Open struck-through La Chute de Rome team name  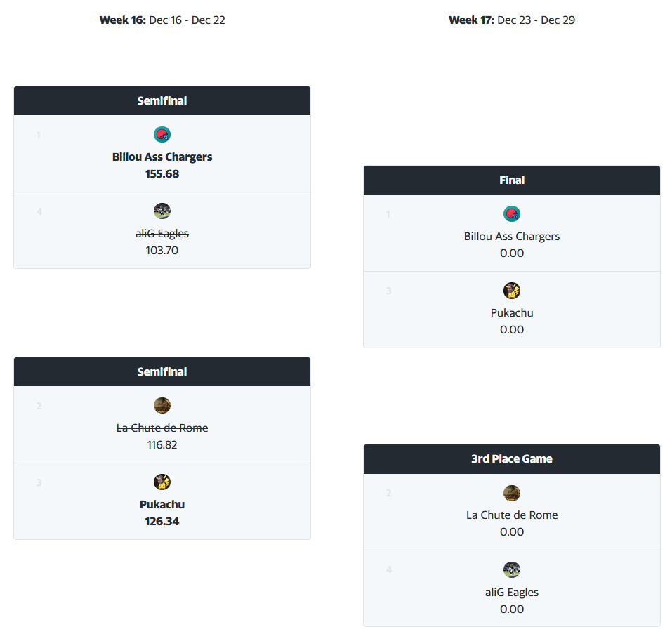[x=162, y=428]
